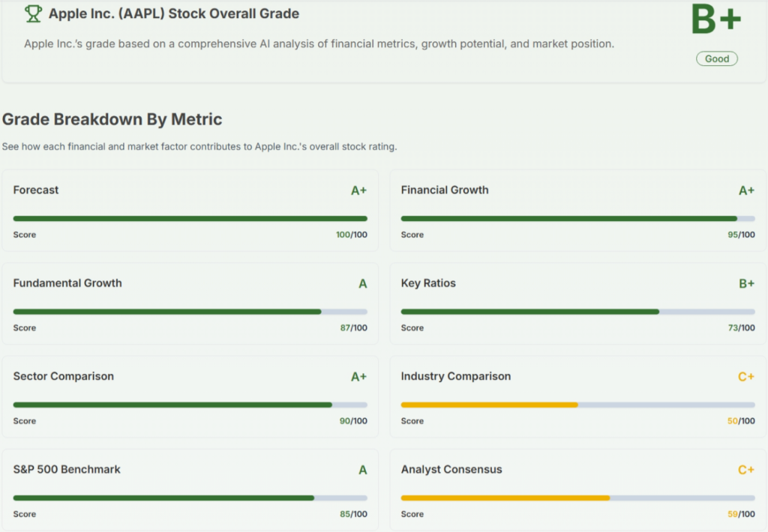Click the Financial Growth progress bar

[577, 219]
